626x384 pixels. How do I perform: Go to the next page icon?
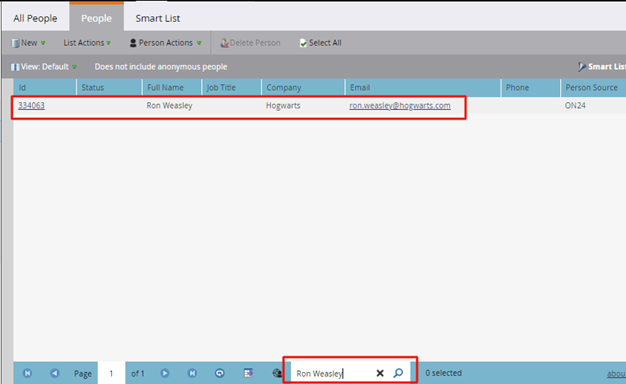tap(164, 373)
